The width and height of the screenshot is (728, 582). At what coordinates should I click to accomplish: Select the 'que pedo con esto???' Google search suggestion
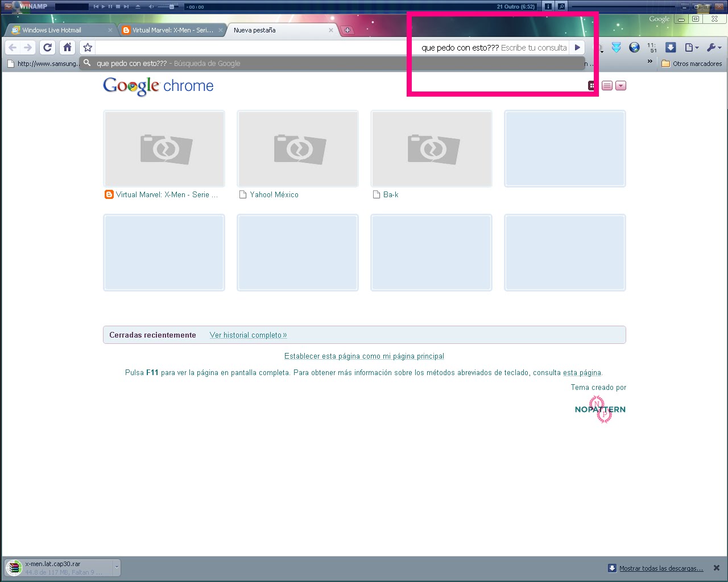[332, 63]
